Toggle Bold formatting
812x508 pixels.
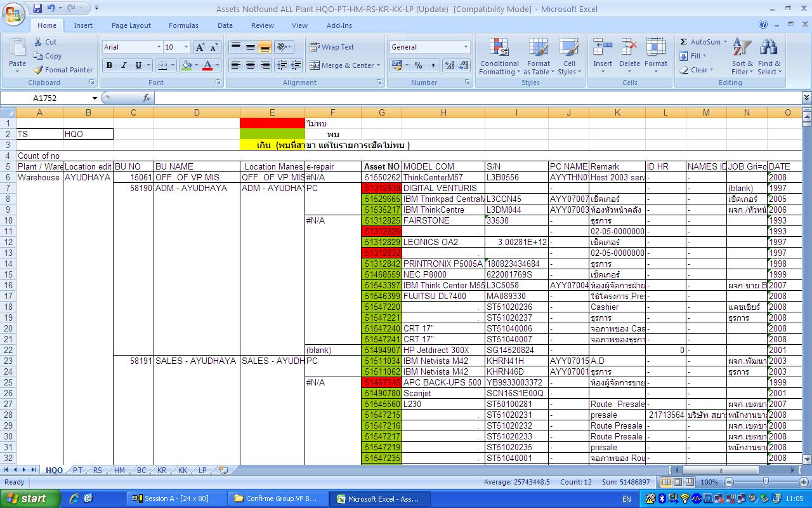click(109, 65)
